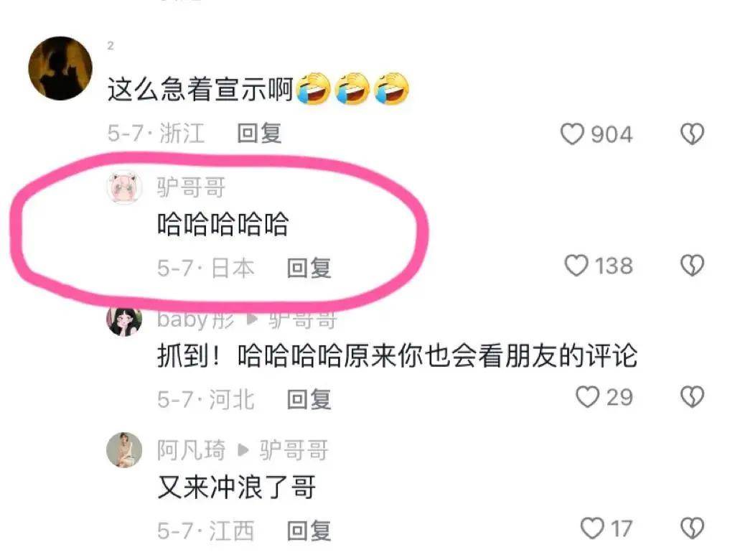Tap the heart on 驴哥哥's 哈哈哈哈哈 comment
Screen dimensions: 735x560
click(x=576, y=266)
